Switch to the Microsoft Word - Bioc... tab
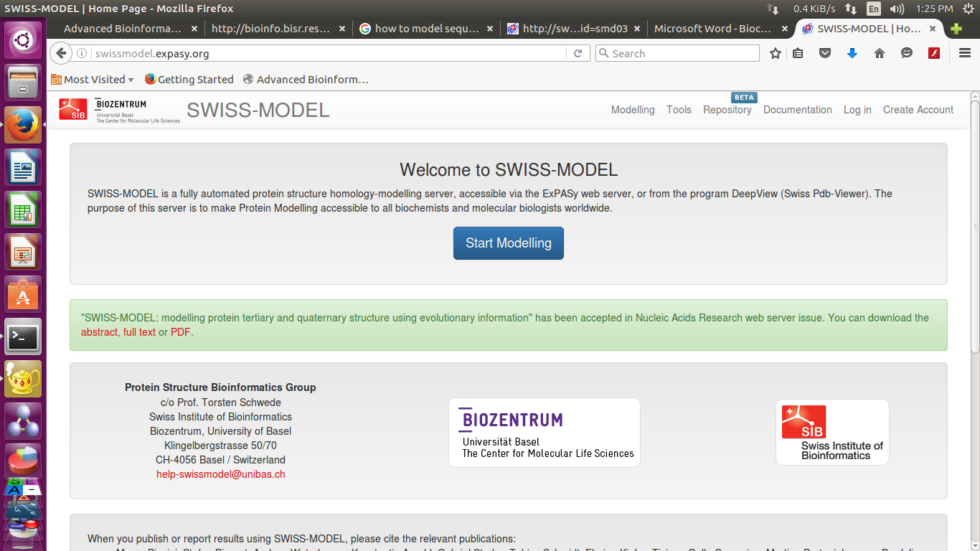 pyautogui.click(x=717, y=29)
